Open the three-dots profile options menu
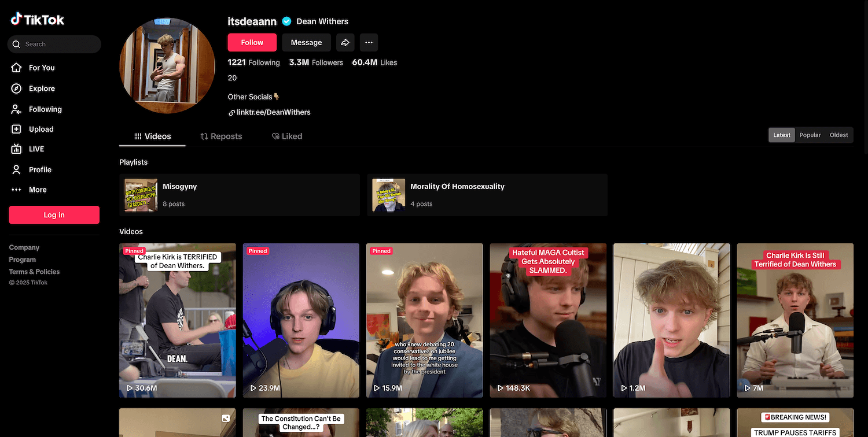This screenshot has width=868, height=437. click(369, 42)
